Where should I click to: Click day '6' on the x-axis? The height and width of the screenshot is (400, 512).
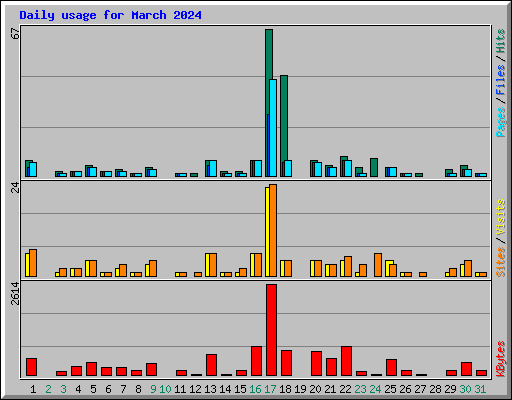pyautogui.click(x=108, y=389)
